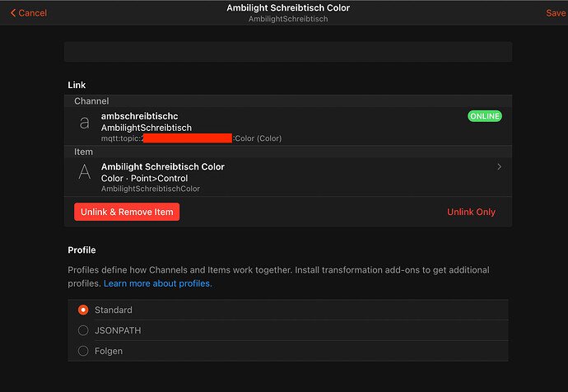
Task: Open the ambschreibtischc channel row
Action: (288, 127)
